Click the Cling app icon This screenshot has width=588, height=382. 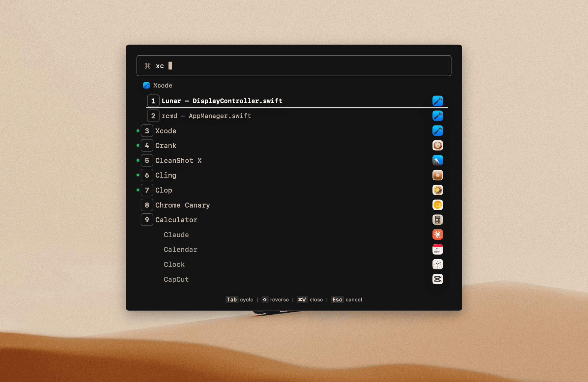437,175
